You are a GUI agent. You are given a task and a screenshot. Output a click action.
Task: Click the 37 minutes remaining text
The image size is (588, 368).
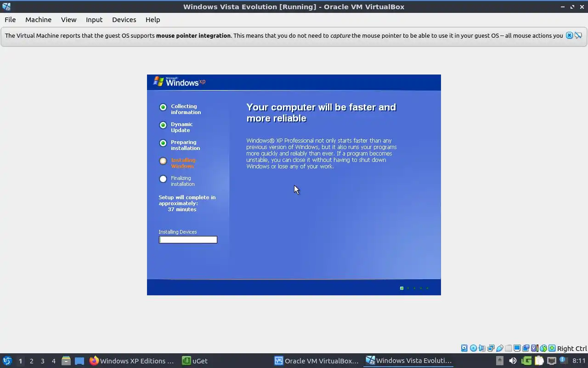click(182, 209)
